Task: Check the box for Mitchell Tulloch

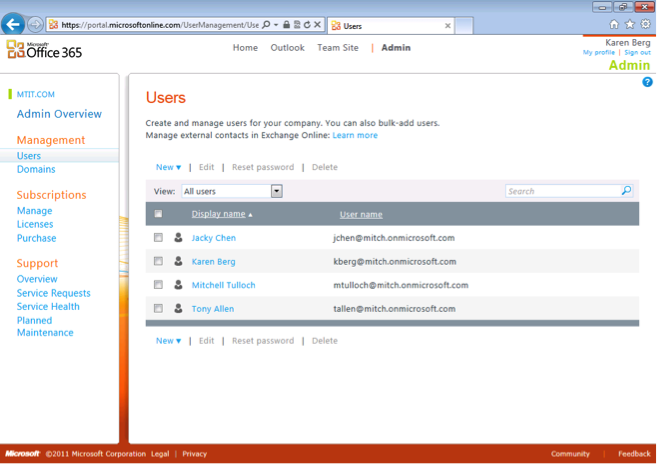Action: [158, 285]
